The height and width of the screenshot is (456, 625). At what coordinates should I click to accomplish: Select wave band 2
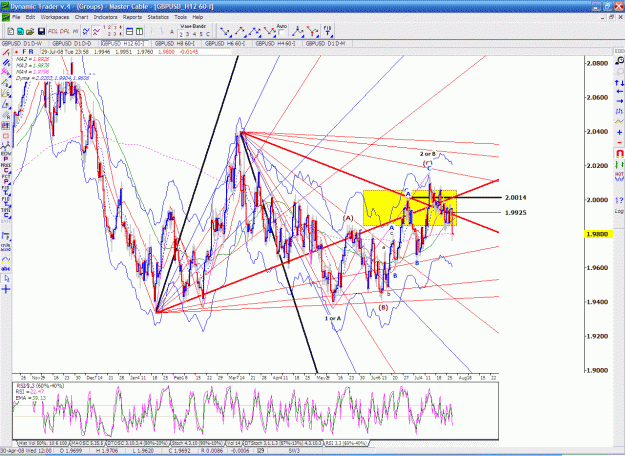[x=181, y=34]
